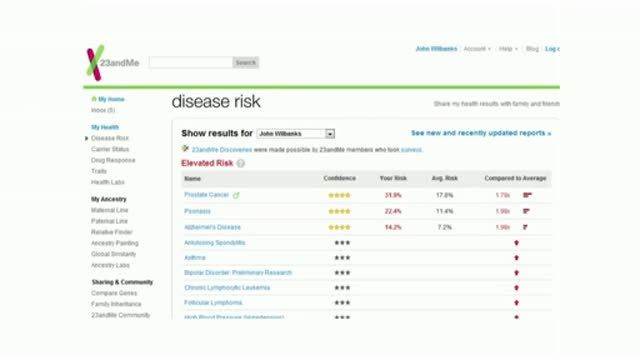
Task: Open the Psoriasis report
Action: (x=197, y=211)
